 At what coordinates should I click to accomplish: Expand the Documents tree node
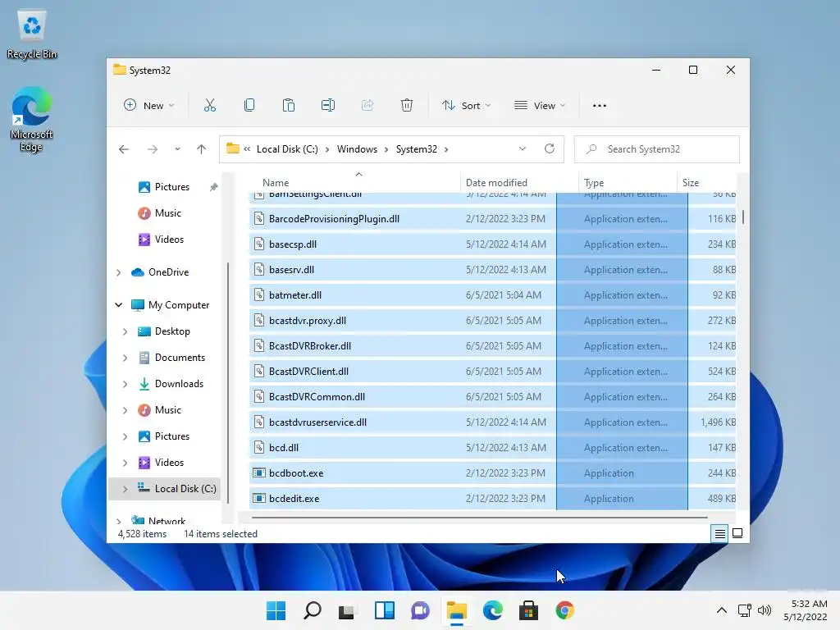point(126,358)
